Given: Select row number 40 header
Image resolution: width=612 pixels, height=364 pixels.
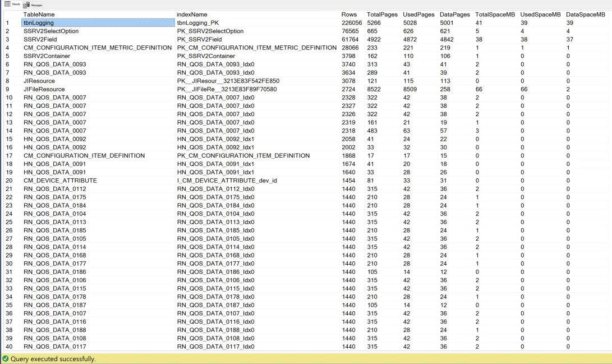Looking at the screenshot, I should 9,347.
